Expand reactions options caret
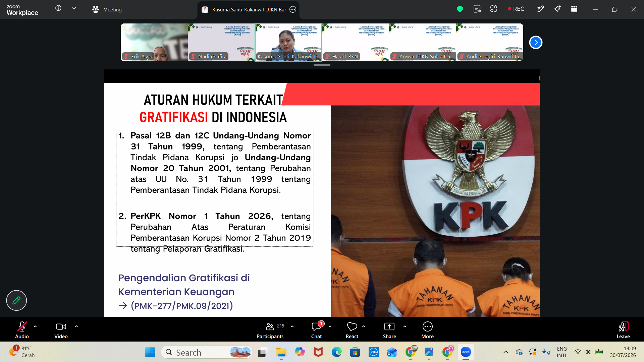 364,326
